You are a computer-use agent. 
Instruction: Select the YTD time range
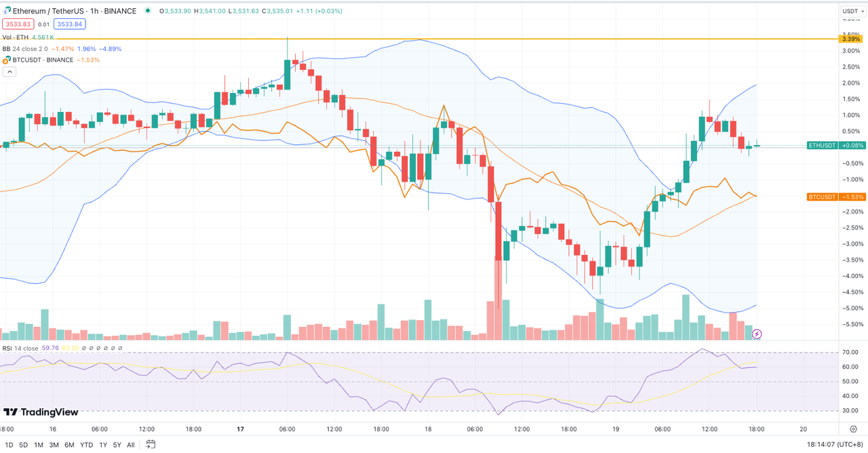[86, 445]
